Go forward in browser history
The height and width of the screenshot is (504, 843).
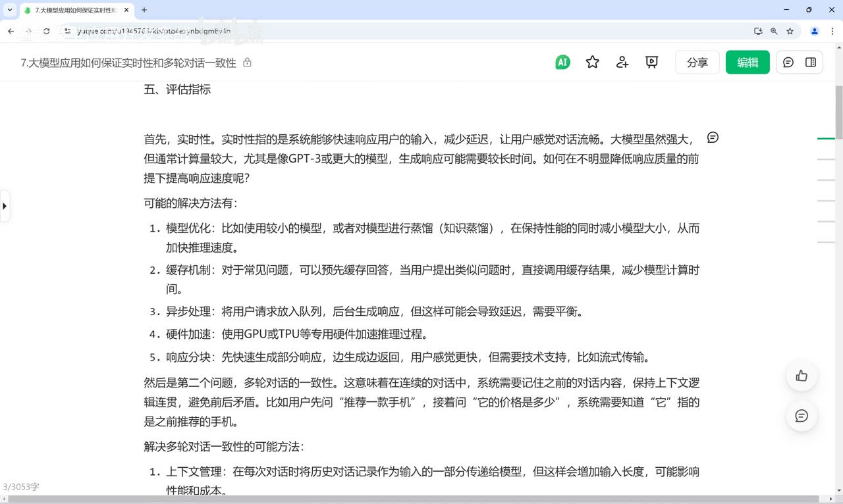coord(28,31)
